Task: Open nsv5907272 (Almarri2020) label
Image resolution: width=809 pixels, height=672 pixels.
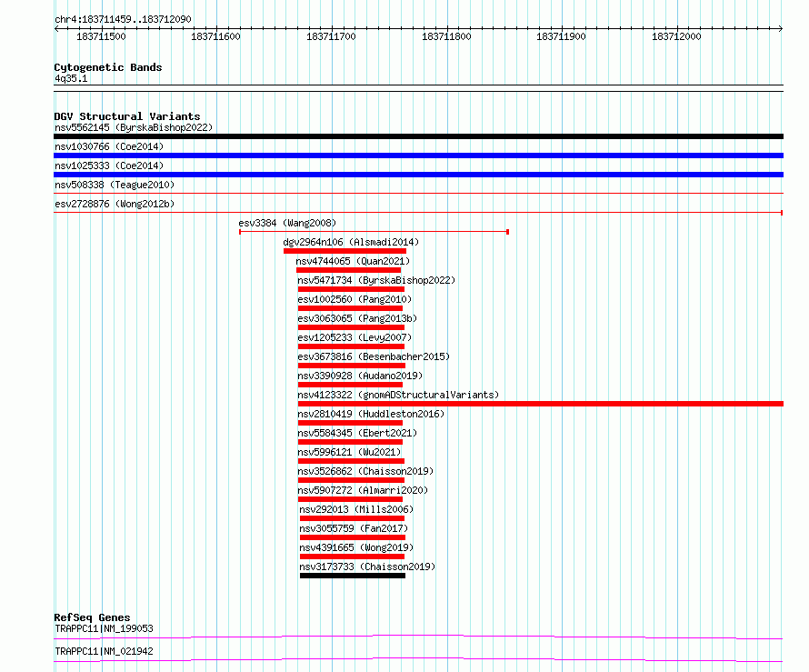Action: coord(363,490)
